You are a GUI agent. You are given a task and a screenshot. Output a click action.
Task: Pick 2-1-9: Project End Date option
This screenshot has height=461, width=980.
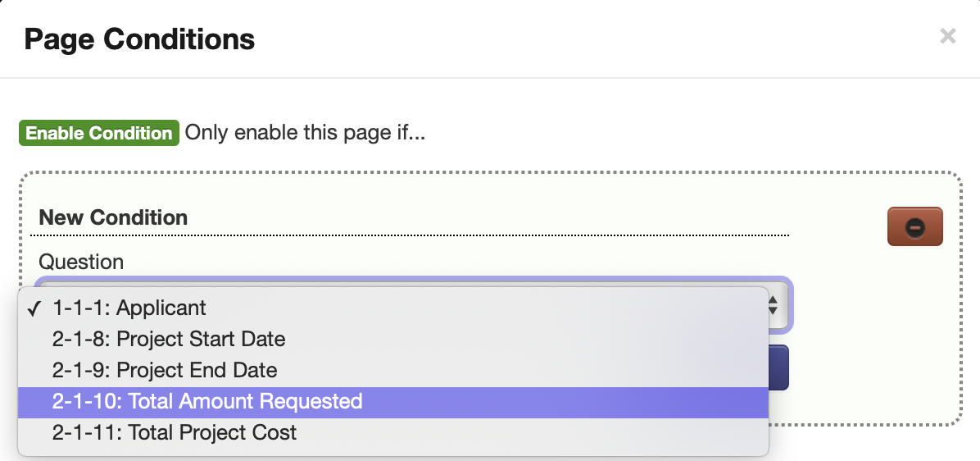tap(165, 370)
